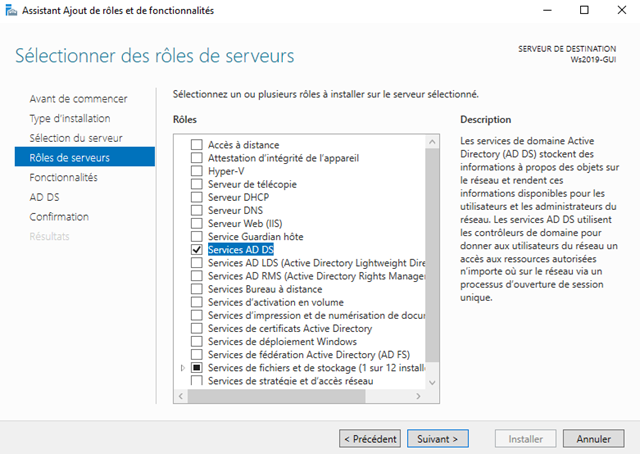Image resolution: width=640 pixels, height=454 pixels.
Task: Expand Services de fichiers et de stockage
Action: click(182, 367)
